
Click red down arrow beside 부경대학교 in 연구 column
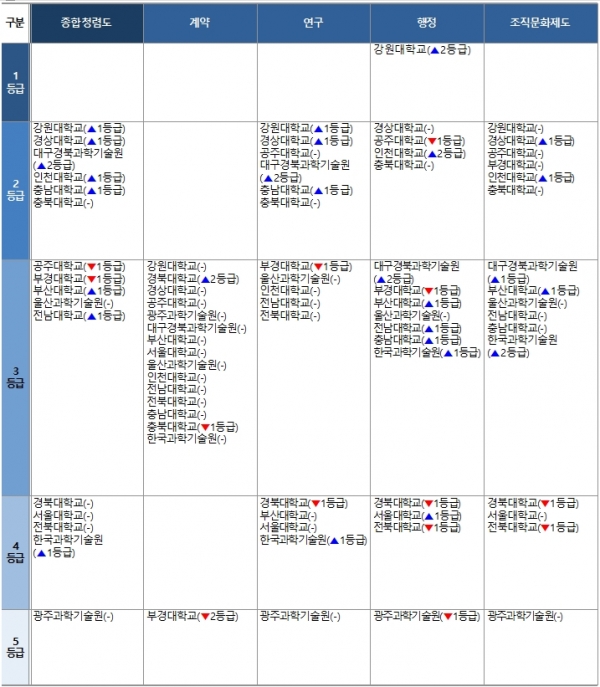click(318, 266)
